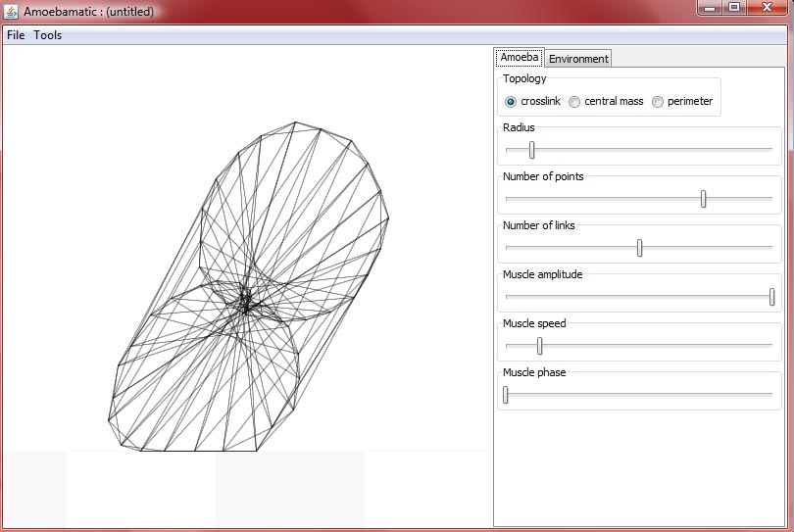Select the Amoeba tab
Image resolution: width=794 pixels, height=532 pixels.
520,58
